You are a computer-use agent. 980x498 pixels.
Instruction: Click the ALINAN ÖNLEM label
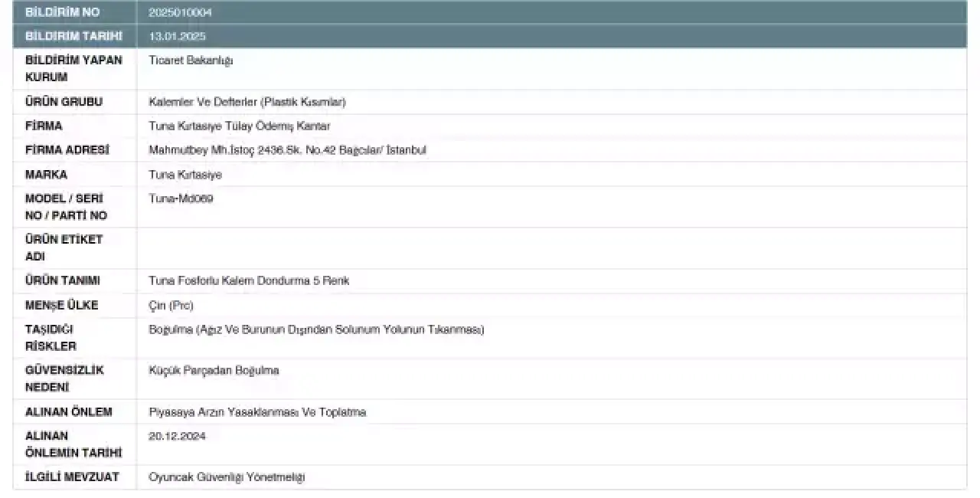pos(69,412)
